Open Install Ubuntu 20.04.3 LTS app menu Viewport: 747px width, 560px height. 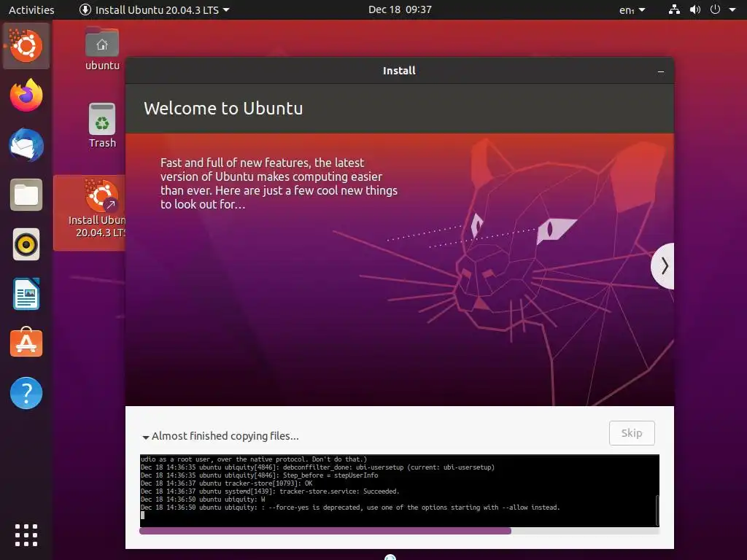point(154,9)
